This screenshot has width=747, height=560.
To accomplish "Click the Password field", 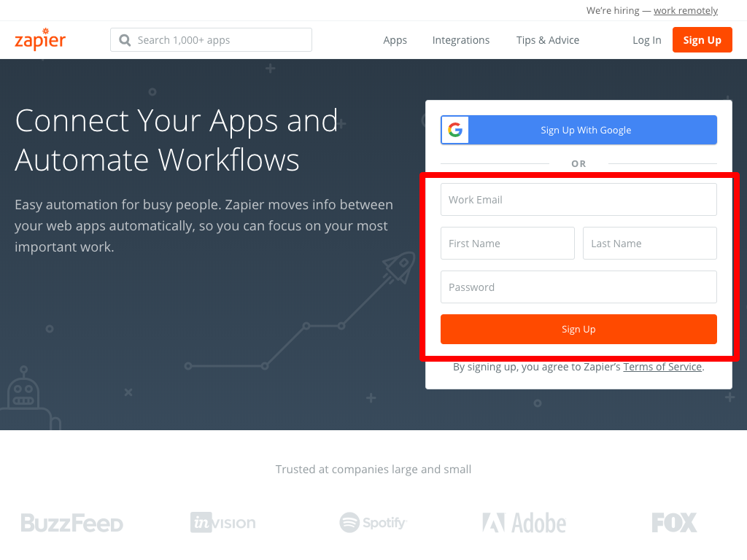I will (578, 287).
